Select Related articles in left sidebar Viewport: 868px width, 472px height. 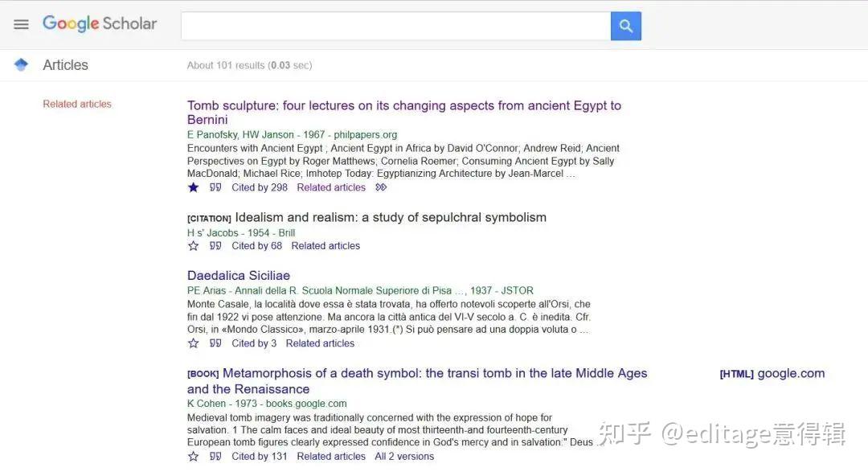[77, 104]
